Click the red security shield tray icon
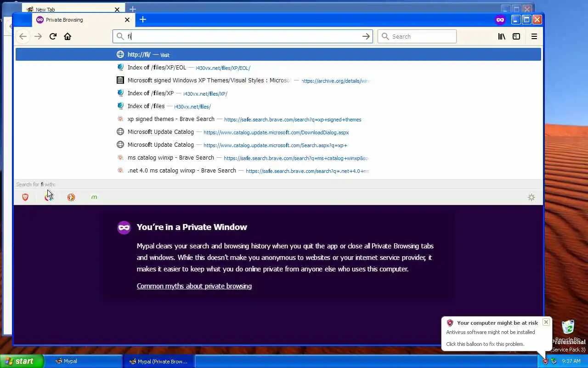 pyautogui.click(x=545, y=361)
